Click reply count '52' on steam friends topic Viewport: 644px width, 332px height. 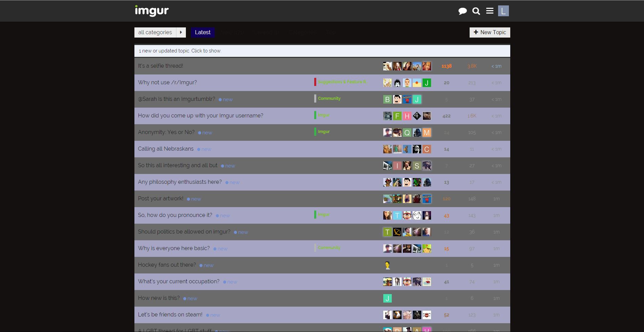click(447, 315)
